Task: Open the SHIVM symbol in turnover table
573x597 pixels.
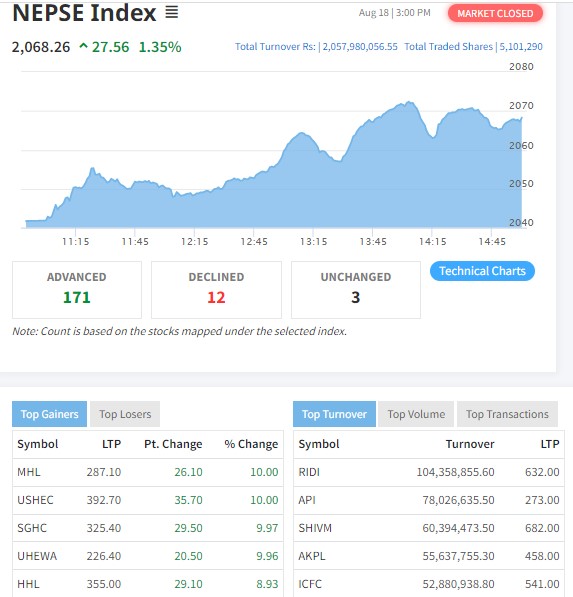Action: pyautogui.click(x=315, y=528)
